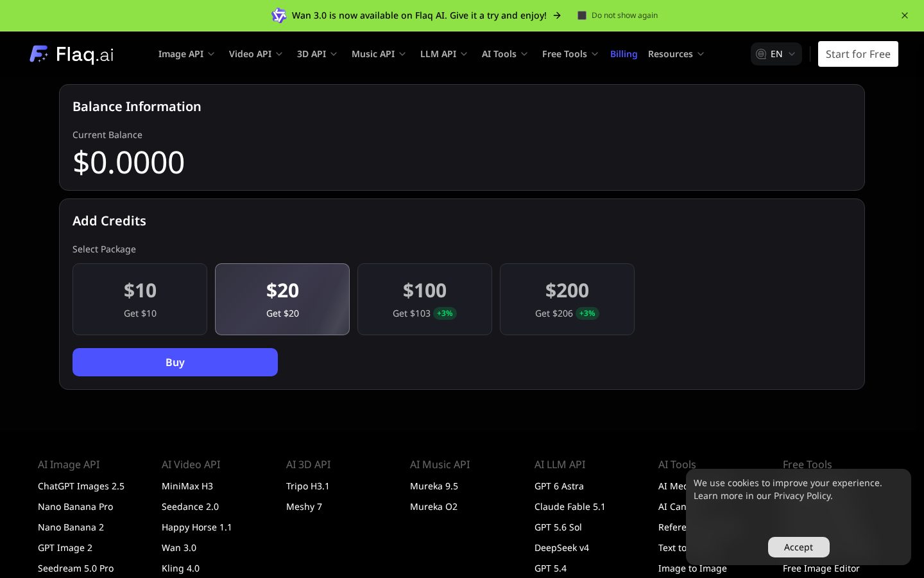Go to the Billing page
Viewport: 924px width, 578px height.
pos(624,54)
